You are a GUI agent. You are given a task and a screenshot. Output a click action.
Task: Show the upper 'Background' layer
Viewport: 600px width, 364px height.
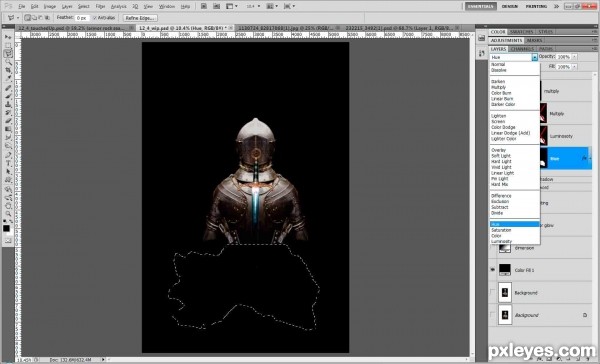point(492,292)
